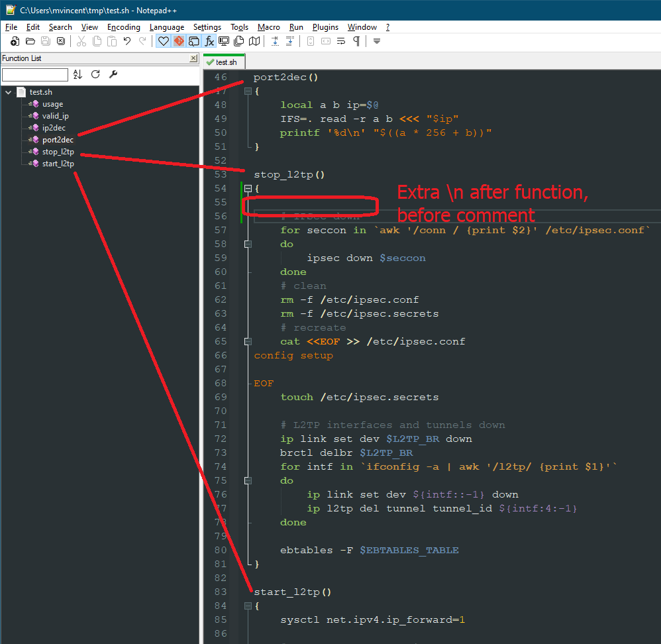Toggle the Folder as Workspace panel button
Image resolution: width=661 pixels, height=644 pixels.
pyautogui.click(x=194, y=41)
